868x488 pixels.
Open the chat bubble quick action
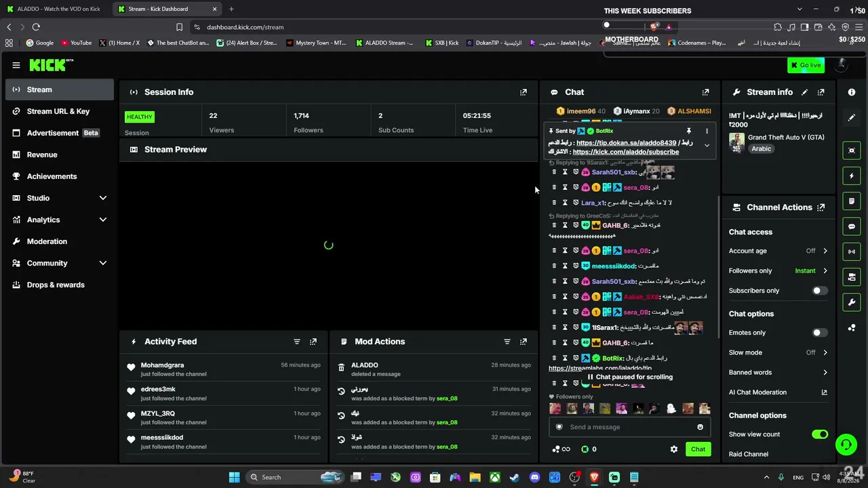[852, 226]
